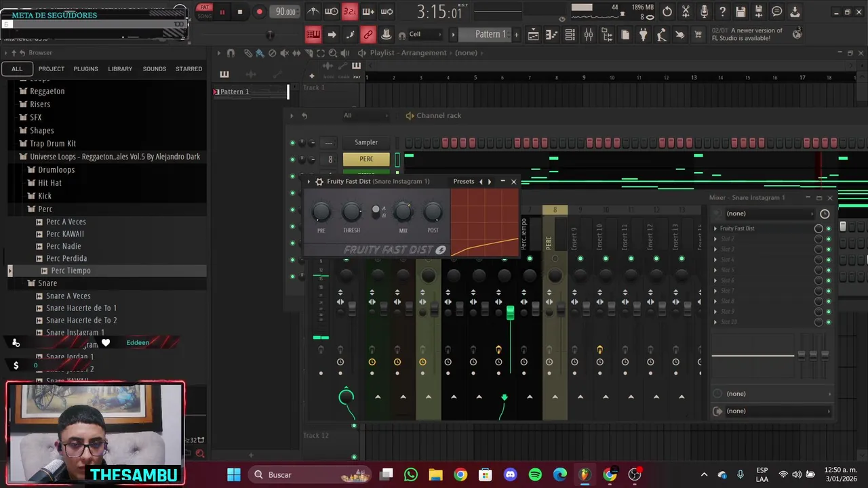Open the microphone one-click recording icon
The width and height of the screenshot is (868, 488).
click(x=704, y=12)
